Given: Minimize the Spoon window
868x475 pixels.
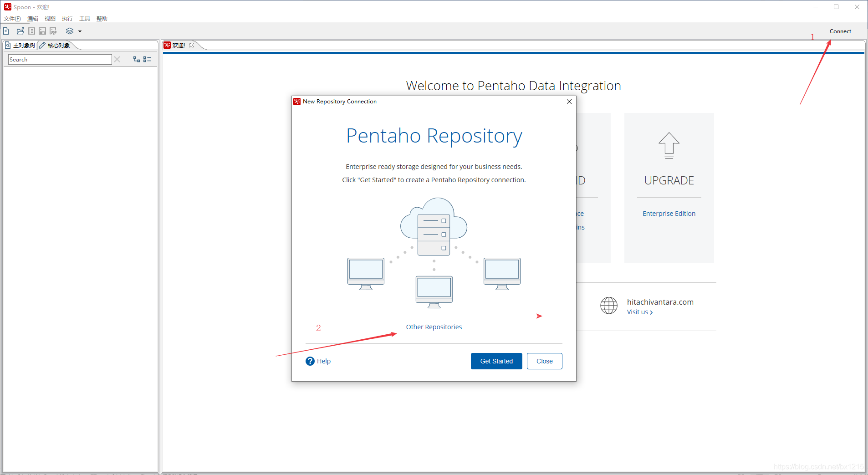Looking at the screenshot, I should 816,7.
